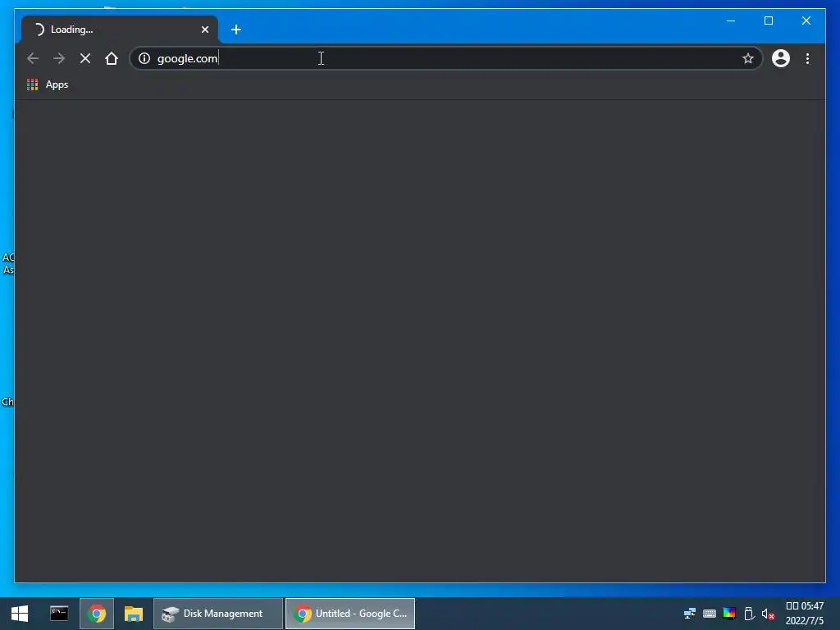The width and height of the screenshot is (840, 630).
Task: Click the browser forward arrow
Action: tap(59, 58)
